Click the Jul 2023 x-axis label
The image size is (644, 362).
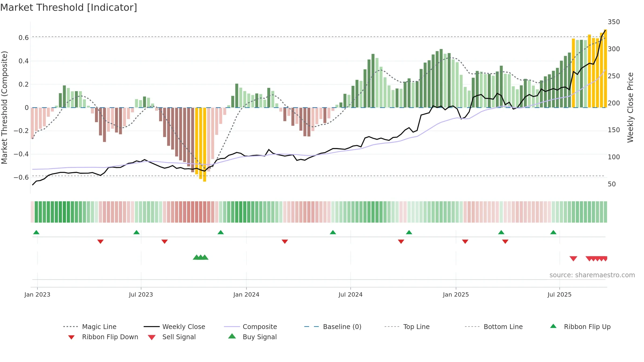141,294
